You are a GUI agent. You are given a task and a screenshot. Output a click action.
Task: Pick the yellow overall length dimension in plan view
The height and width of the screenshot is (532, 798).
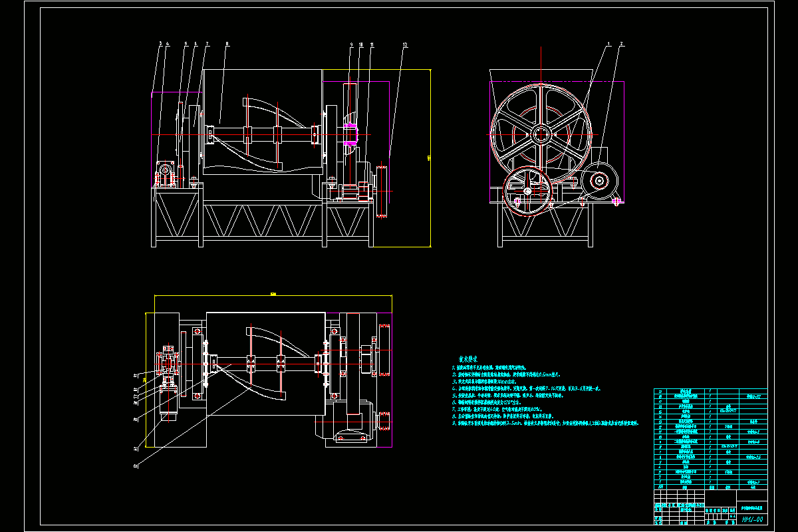273,295
